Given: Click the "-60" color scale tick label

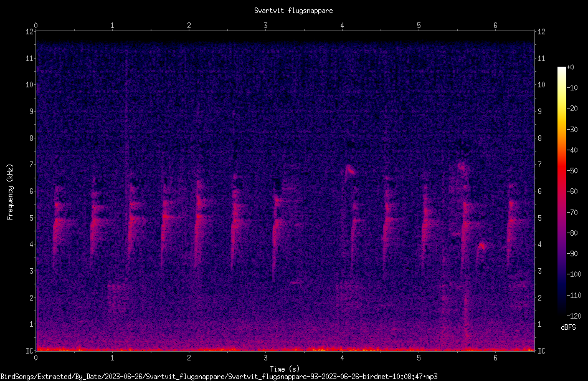Looking at the screenshot, I should 572,191.
